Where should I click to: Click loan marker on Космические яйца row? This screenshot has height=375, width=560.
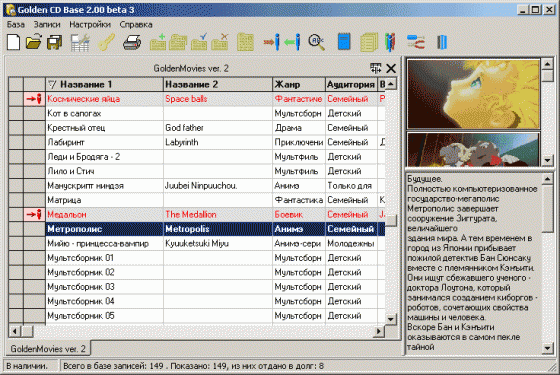click(x=35, y=99)
